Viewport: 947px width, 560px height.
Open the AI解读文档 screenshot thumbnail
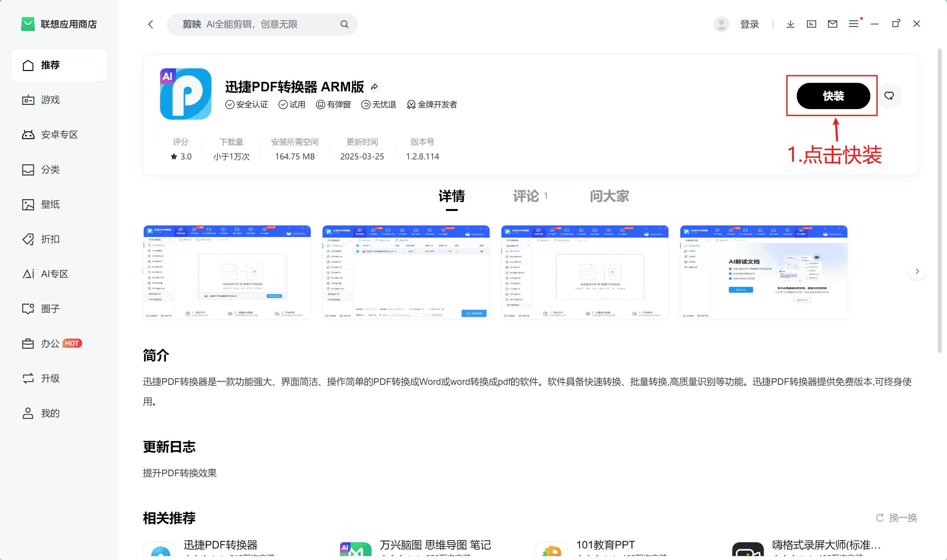[x=764, y=272]
